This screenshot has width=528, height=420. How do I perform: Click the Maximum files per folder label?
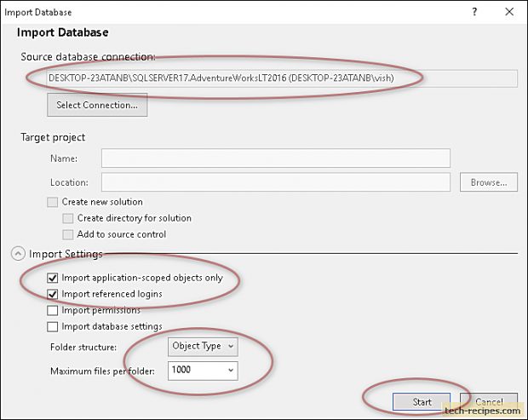point(102,371)
